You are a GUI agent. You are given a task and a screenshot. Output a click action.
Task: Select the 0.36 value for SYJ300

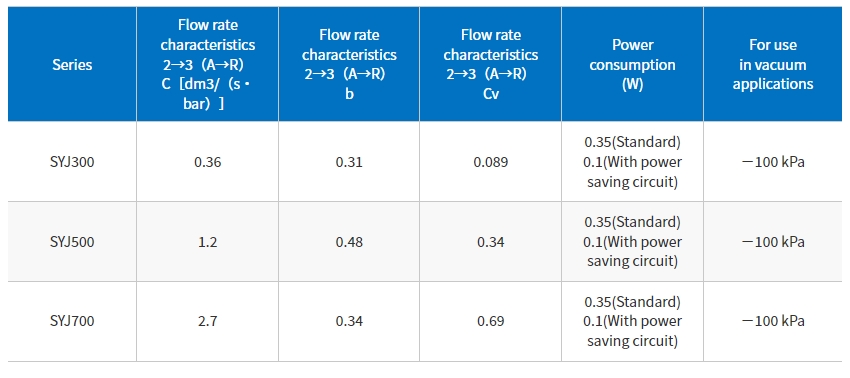coord(208,162)
